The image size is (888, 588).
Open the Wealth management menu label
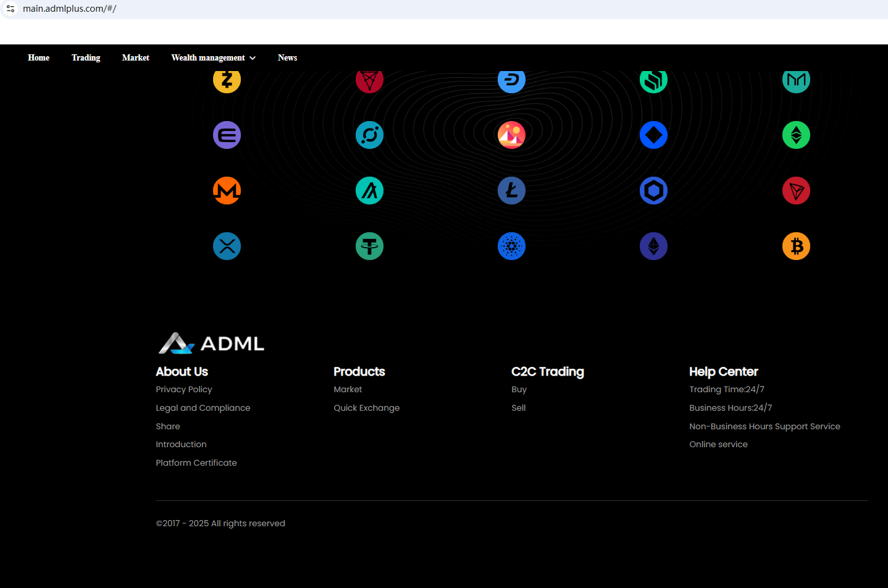click(x=208, y=57)
